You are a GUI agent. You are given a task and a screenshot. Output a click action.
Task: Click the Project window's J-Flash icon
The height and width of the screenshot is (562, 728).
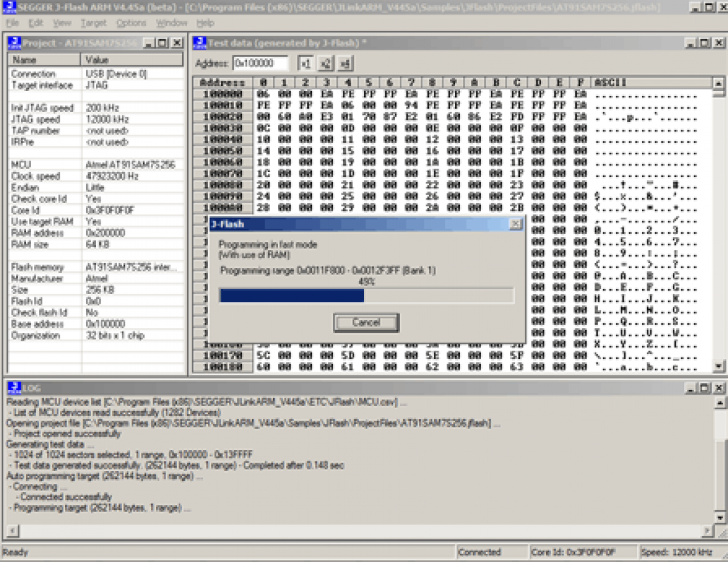tap(15, 43)
